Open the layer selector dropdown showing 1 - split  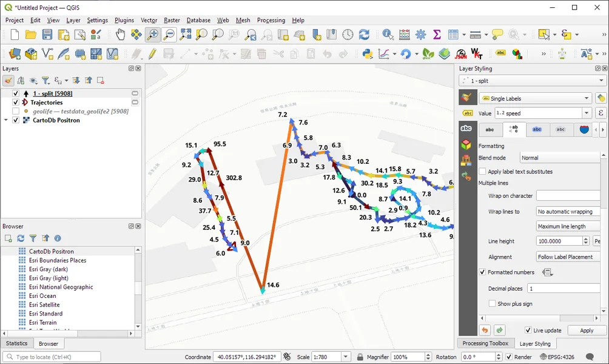coord(532,81)
